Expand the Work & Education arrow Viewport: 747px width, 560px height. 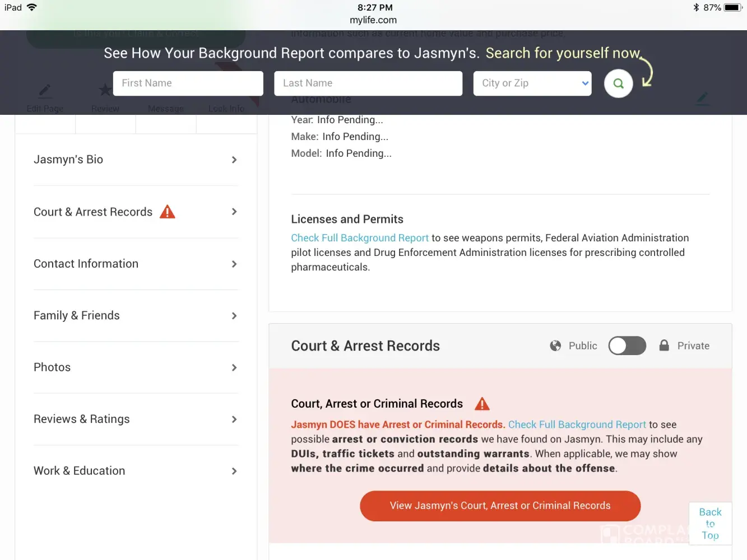pos(234,471)
